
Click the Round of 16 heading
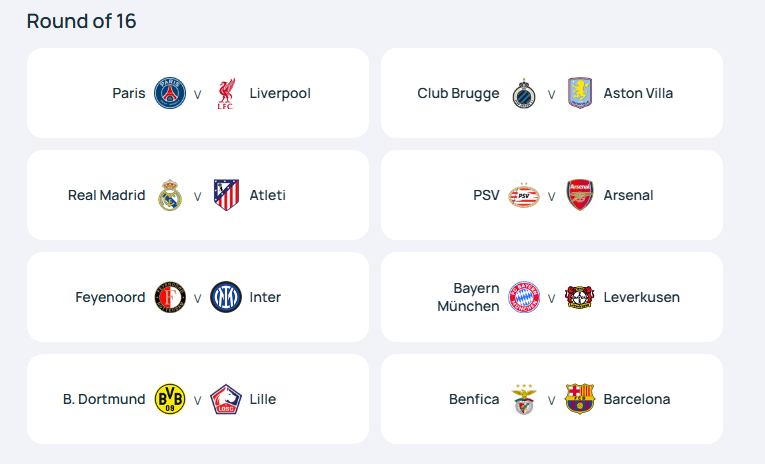pyautogui.click(x=81, y=21)
